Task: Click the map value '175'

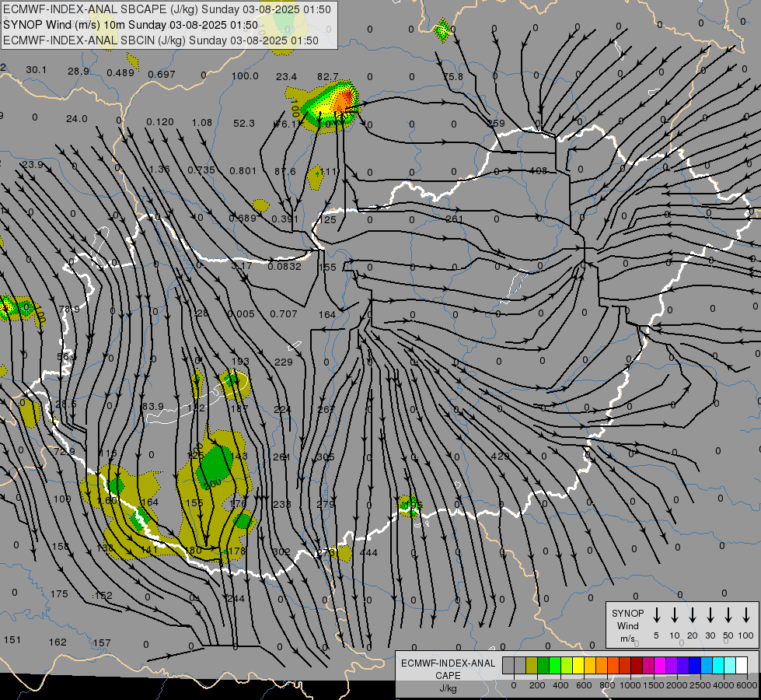Action: [x=59, y=594]
